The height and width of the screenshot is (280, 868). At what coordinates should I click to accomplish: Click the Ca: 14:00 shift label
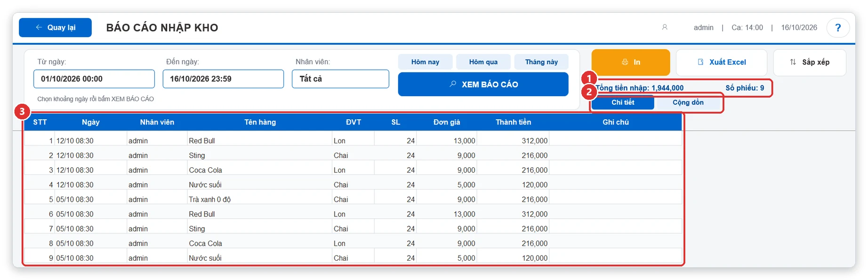click(x=747, y=27)
